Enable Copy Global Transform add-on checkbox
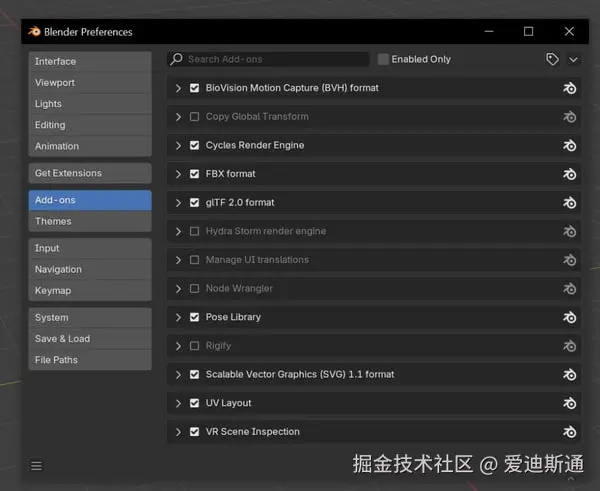 pyautogui.click(x=194, y=117)
